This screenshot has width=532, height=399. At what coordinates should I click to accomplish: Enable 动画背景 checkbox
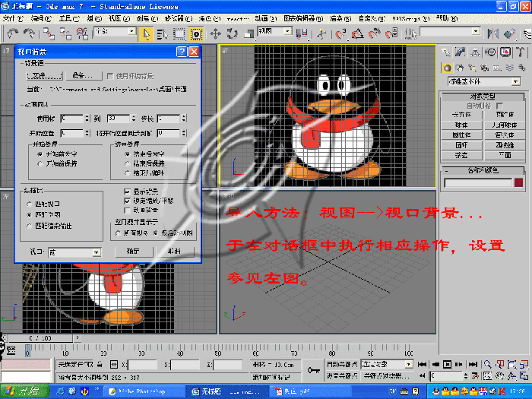tap(127, 211)
